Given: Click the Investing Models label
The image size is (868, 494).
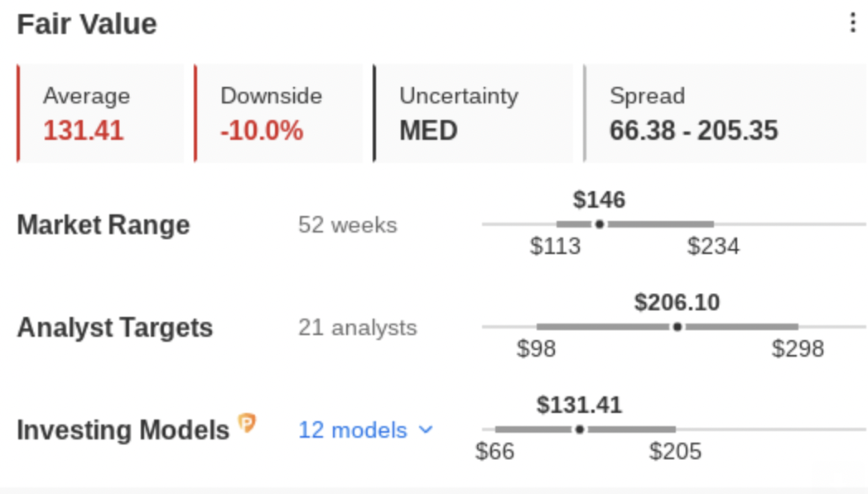Looking at the screenshot, I should pyautogui.click(x=123, y=430).
